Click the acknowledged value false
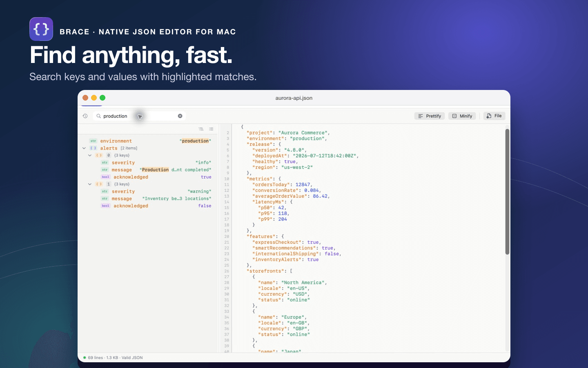 pyautogui.click(x=205, y=206)
